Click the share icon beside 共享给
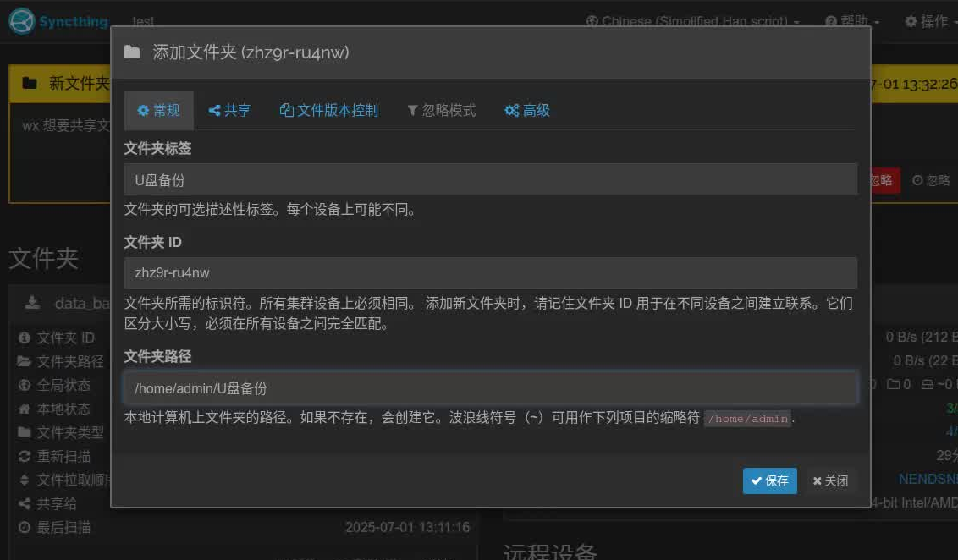958x560 pixels. pos(24,503)
